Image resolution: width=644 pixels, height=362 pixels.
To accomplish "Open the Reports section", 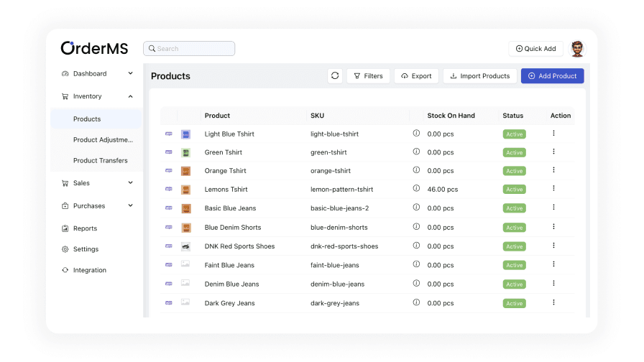I will point(85,228).
